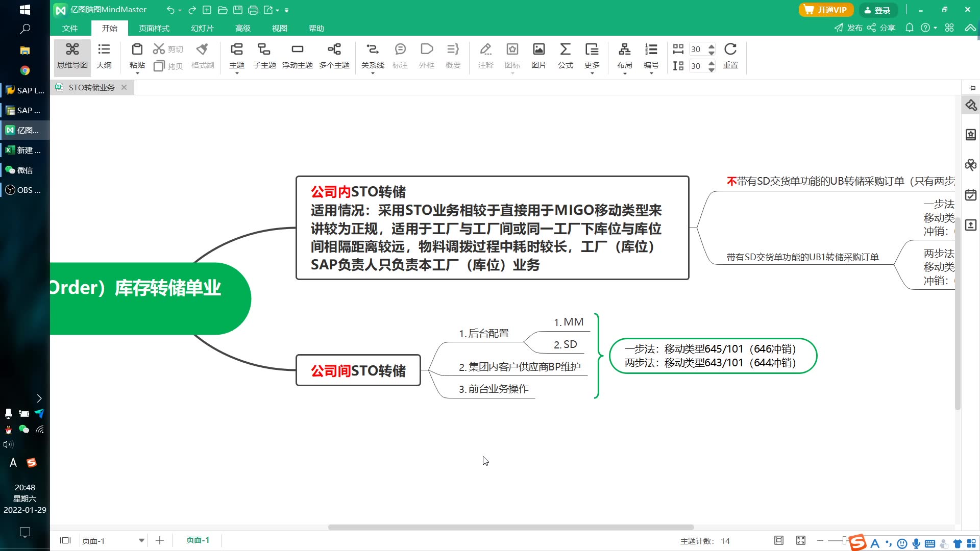980x551 pixels.
Task: Add a 浮动主题 floating topic
Action: coord(298,56)
